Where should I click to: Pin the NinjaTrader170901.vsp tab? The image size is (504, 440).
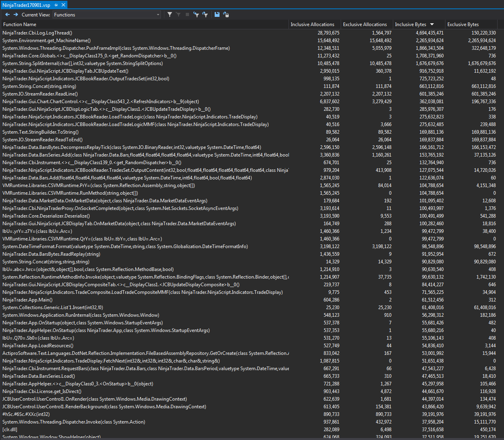[x=56, y=5]
